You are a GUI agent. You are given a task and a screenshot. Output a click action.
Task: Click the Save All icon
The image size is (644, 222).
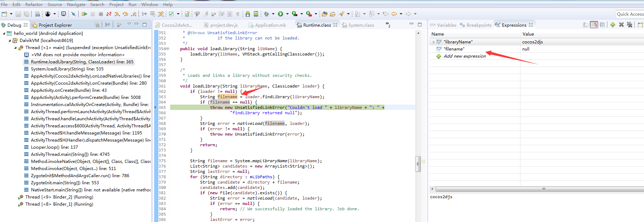(26, 14)
